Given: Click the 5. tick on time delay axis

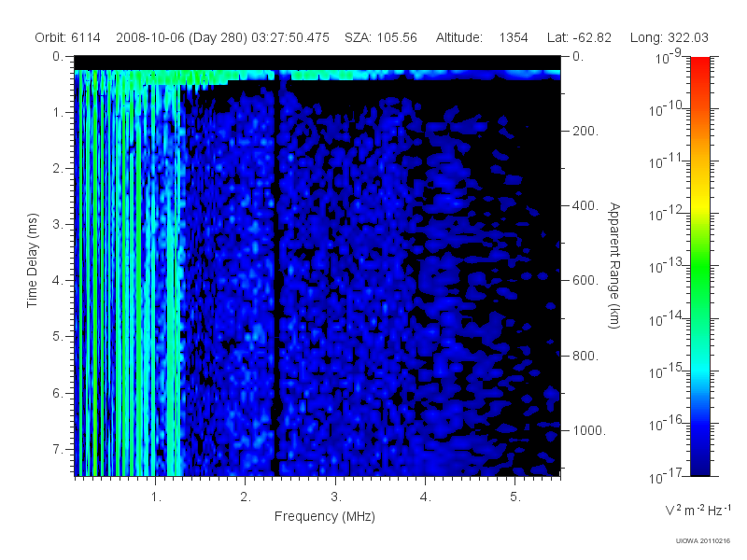Looking at the screenshot, I should (x=58, y=336).
